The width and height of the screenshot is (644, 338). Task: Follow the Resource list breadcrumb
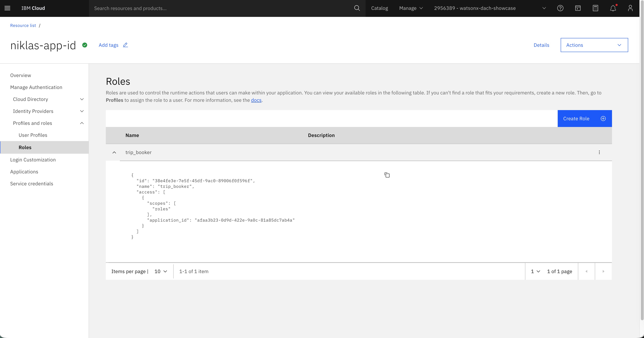tap(23, 25)
